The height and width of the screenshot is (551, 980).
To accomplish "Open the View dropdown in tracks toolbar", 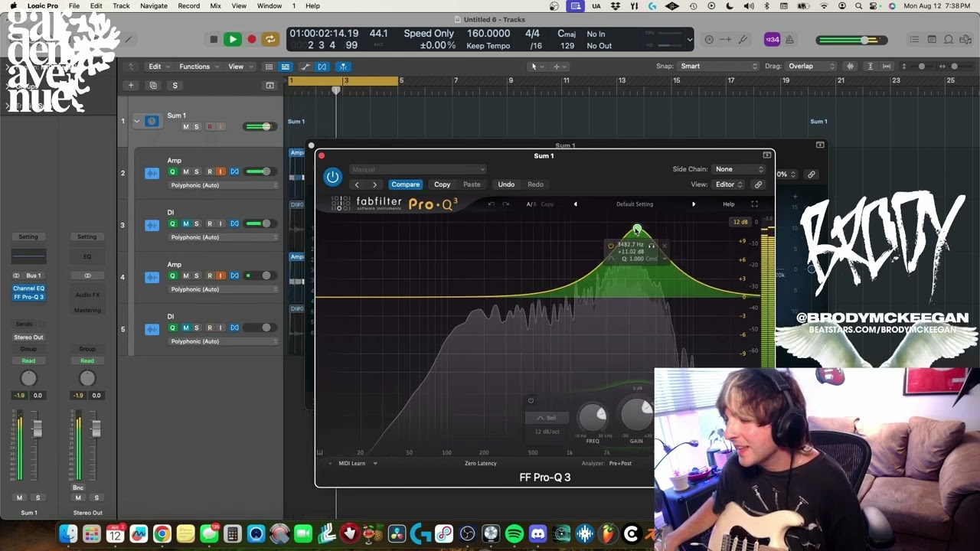I will point(240,67).
